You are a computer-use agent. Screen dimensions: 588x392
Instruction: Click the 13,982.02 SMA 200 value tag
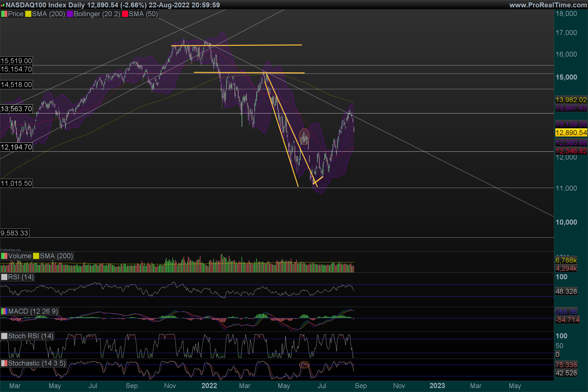pos(571,100)
